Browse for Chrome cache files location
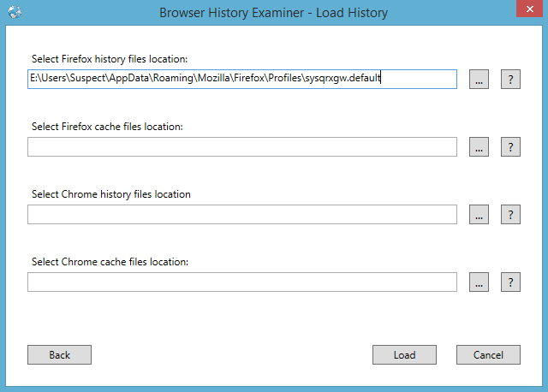 pyautogui.click(x=479, y=282)
